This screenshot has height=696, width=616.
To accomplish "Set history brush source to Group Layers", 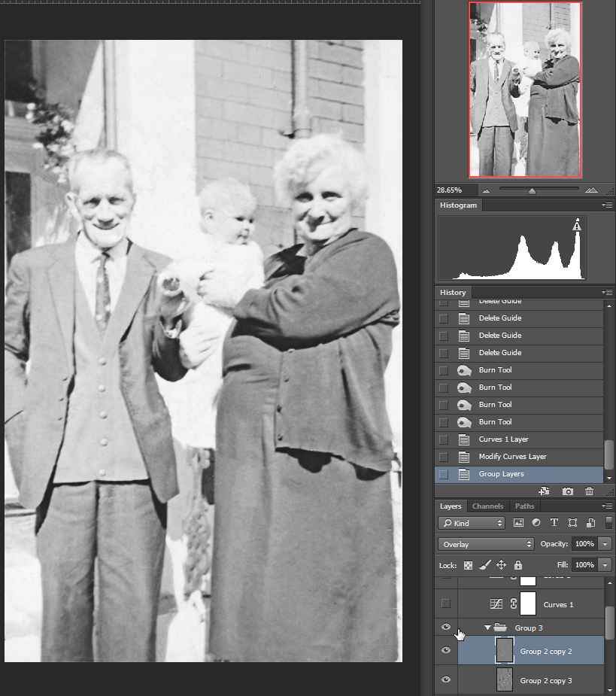I will [443, 475].
